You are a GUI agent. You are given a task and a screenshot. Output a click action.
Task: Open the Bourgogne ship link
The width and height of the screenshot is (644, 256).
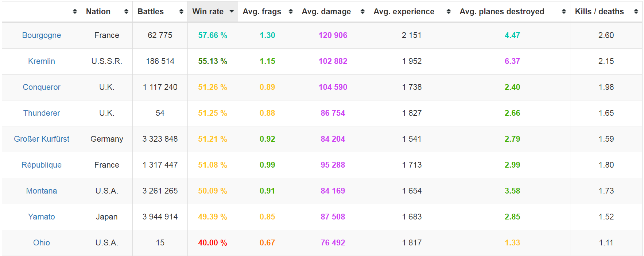42,35
